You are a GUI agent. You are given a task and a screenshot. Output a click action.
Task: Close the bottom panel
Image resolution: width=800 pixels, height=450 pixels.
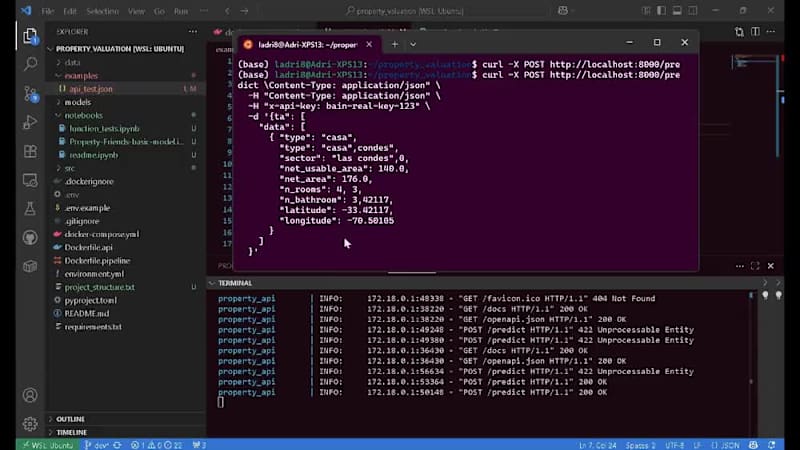click(771, 266)
